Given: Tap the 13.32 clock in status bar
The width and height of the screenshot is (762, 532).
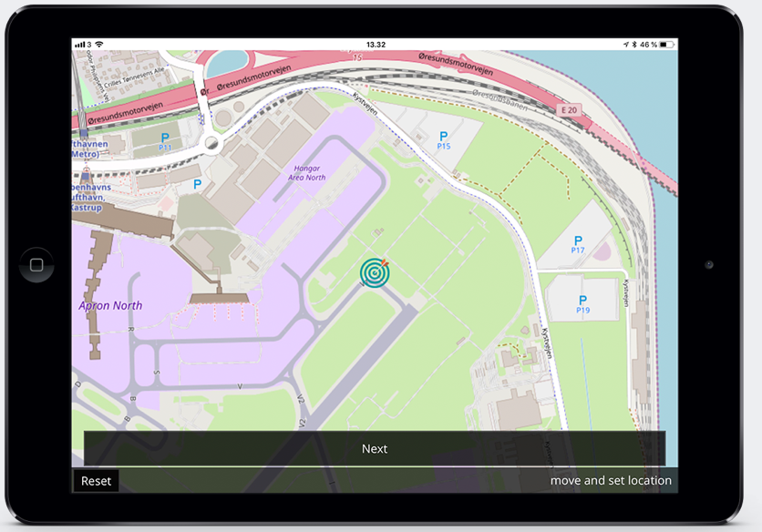Looking at the screenshot, I should click(x=376, y=45).
